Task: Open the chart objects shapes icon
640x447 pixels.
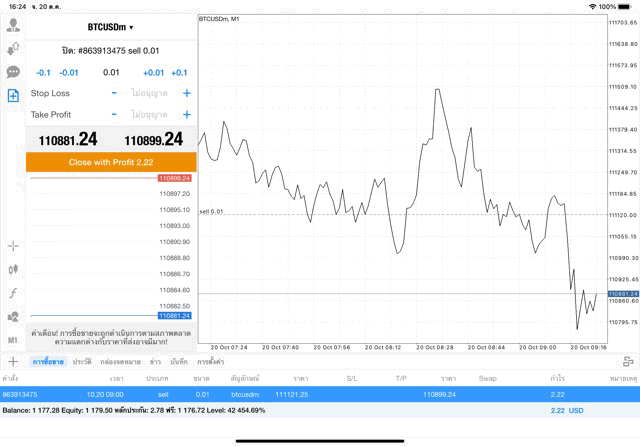Action: coord(13,316)
